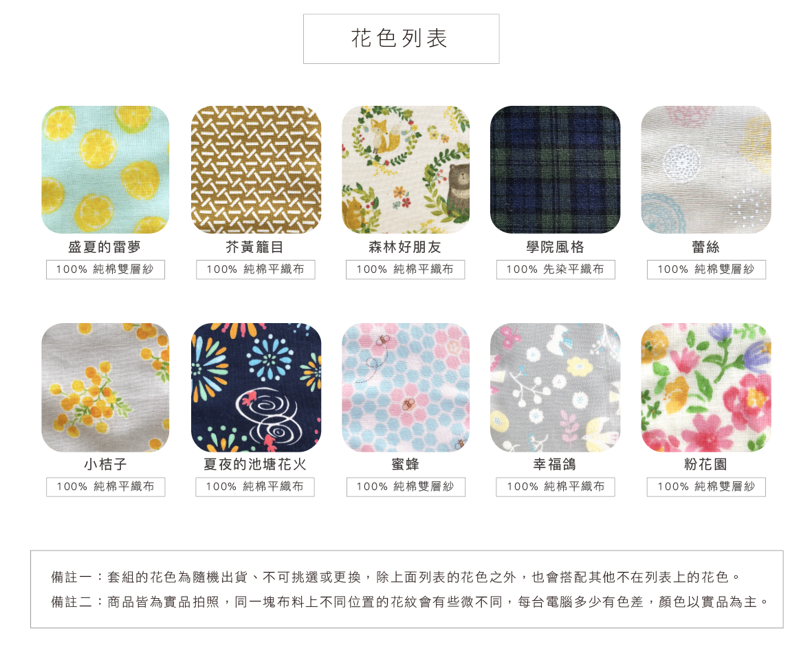This screenshot has width=812, height=651.
Task: Pick the 小桔子 orange berries swatch
Action: (105, 388)
